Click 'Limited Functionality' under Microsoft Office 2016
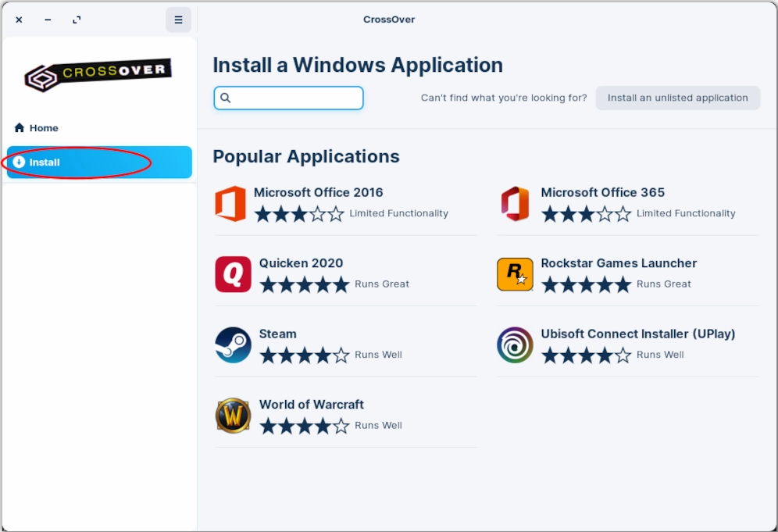The image size is (778, 532). coord(399,213)
